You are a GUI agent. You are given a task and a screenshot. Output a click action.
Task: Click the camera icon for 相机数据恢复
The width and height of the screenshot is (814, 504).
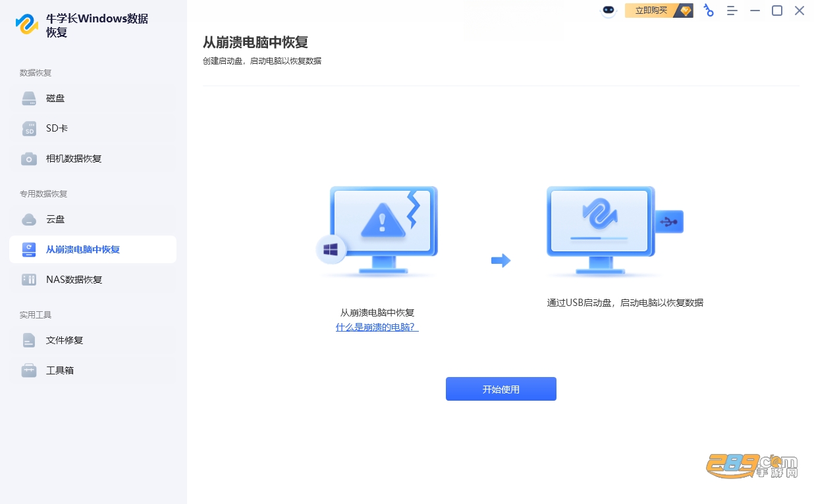(x=29, y=159)
